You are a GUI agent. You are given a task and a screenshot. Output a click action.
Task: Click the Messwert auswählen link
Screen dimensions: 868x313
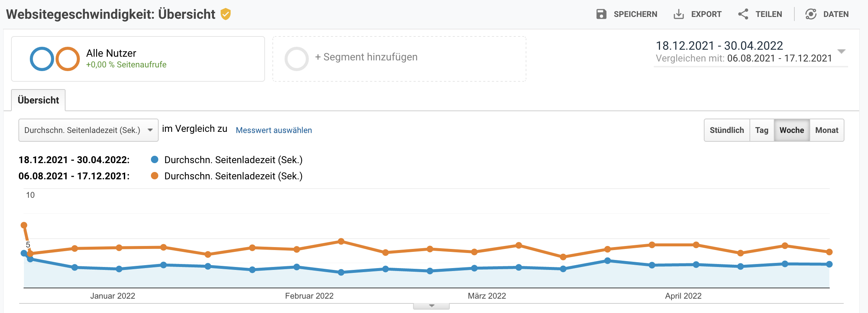274,130
